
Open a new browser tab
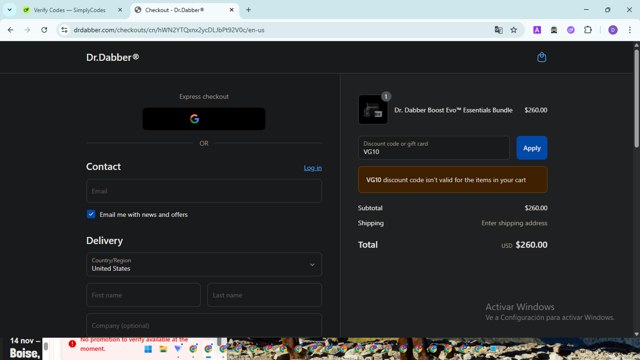tap(248, 10)
